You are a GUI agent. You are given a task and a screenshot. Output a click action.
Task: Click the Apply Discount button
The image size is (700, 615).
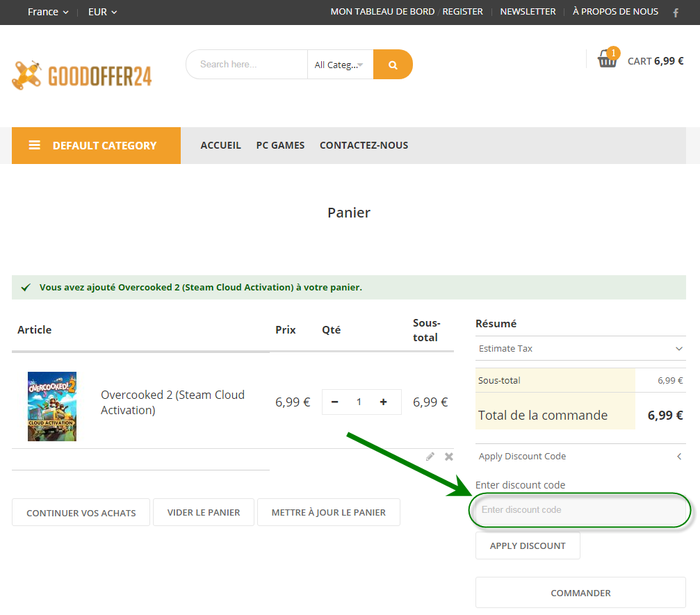[x=528, y=546]
